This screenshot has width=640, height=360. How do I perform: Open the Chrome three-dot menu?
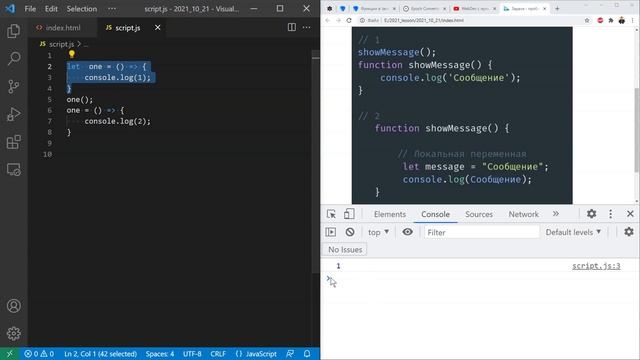tap(633, 20)
